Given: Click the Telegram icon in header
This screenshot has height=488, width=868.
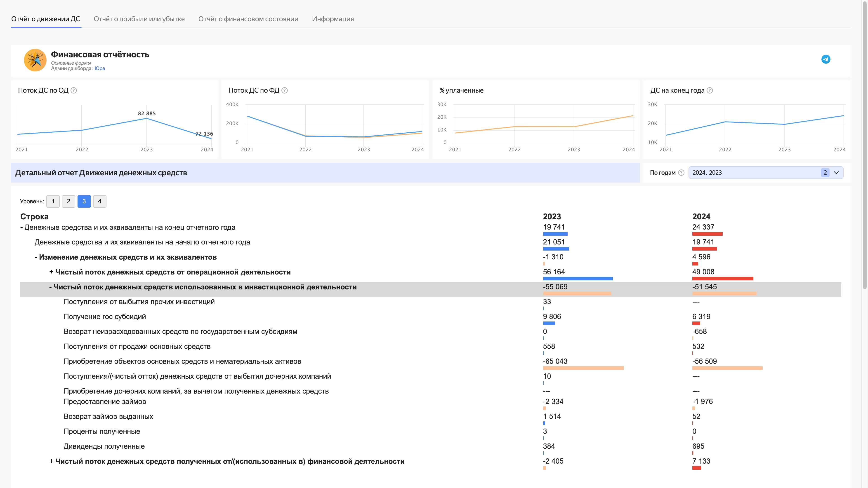Looking at the screenshot, I should pos(826,59).
